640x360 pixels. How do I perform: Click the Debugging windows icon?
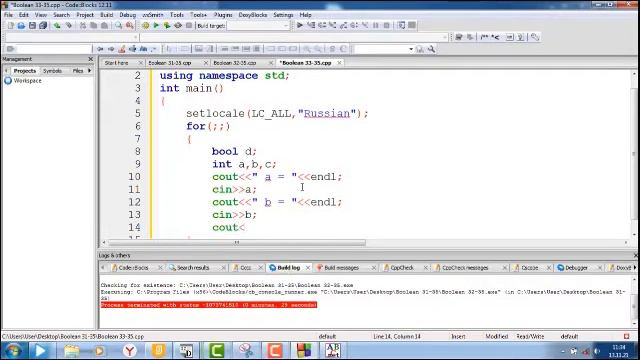[x=402, y=25]
